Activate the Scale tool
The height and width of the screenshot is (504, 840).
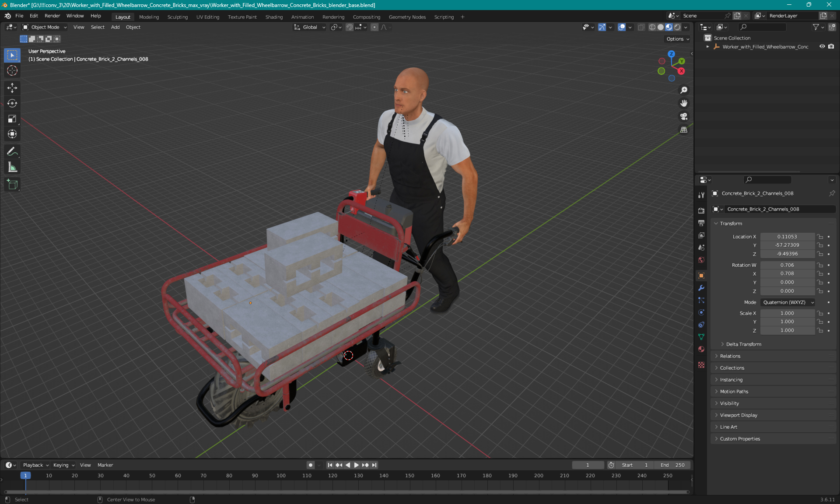12,119
